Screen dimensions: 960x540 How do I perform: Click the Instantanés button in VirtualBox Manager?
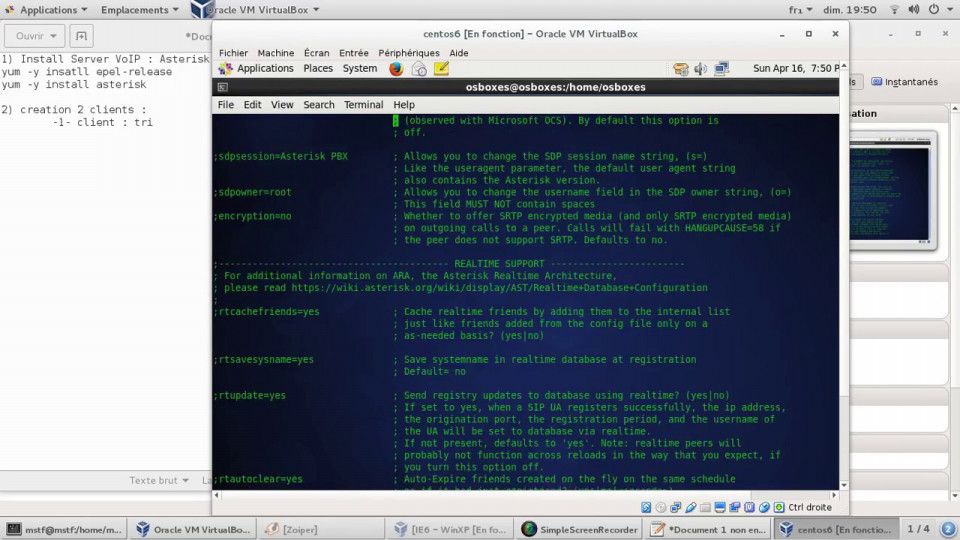coord(904,82)
